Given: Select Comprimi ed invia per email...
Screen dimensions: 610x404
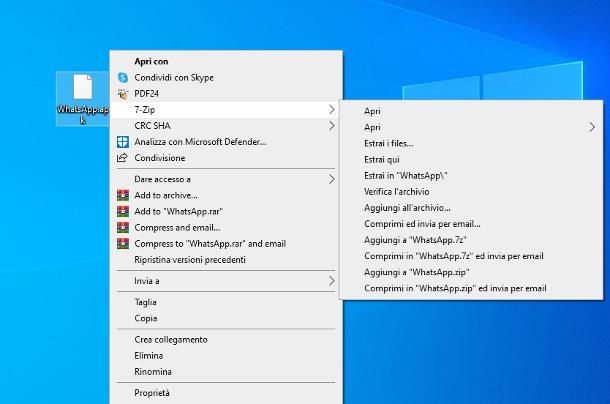Looking at the screenshot, I should click(x=471, y=224).
